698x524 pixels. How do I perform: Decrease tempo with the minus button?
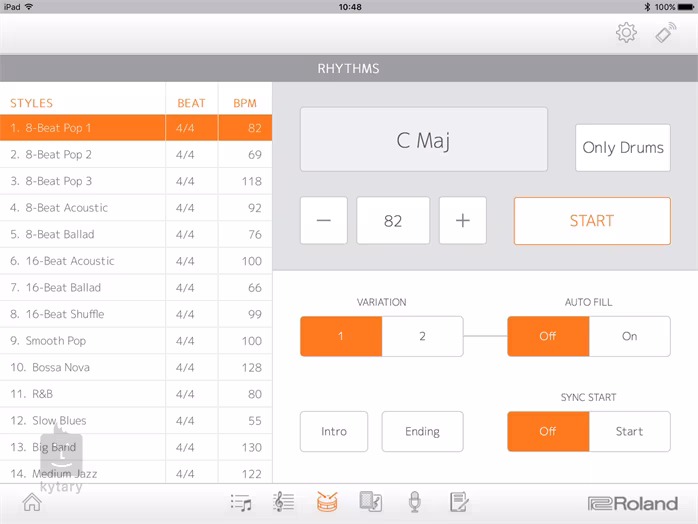click(324, 221)
